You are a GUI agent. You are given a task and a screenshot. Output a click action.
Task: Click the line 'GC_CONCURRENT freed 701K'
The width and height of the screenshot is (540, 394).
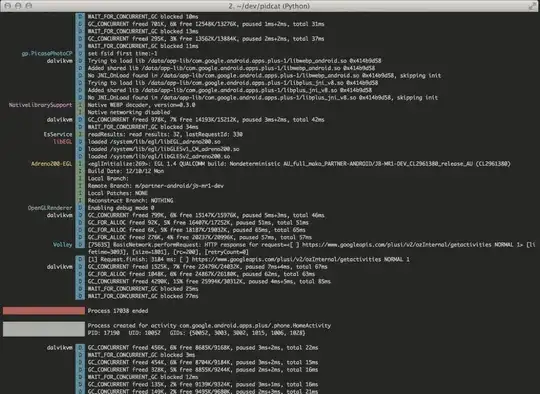click(x=206, y=24)
